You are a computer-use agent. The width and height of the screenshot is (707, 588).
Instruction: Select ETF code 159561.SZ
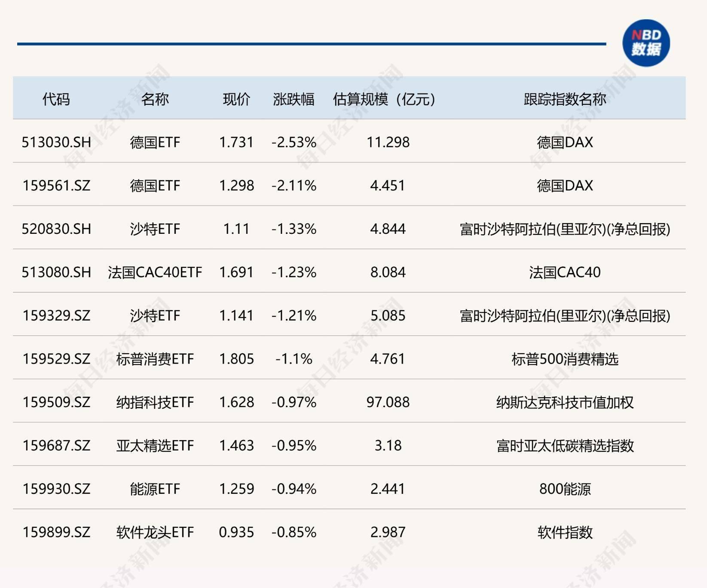56,186
